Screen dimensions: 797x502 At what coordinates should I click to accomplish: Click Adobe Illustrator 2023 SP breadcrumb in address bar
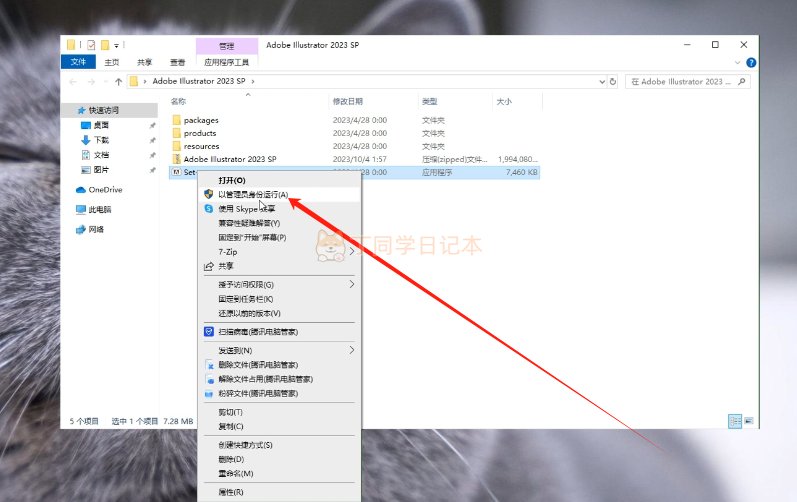click(x=199, y=81)
